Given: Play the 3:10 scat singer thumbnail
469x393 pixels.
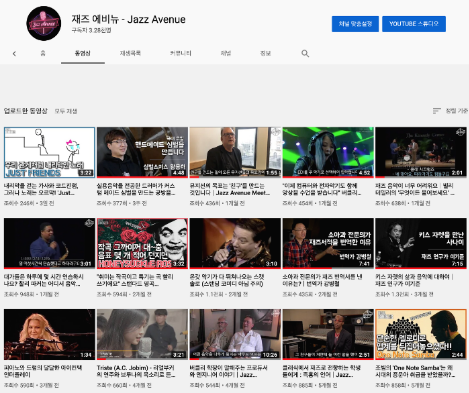Looking at the screenshot, I should tap(235, 243).
